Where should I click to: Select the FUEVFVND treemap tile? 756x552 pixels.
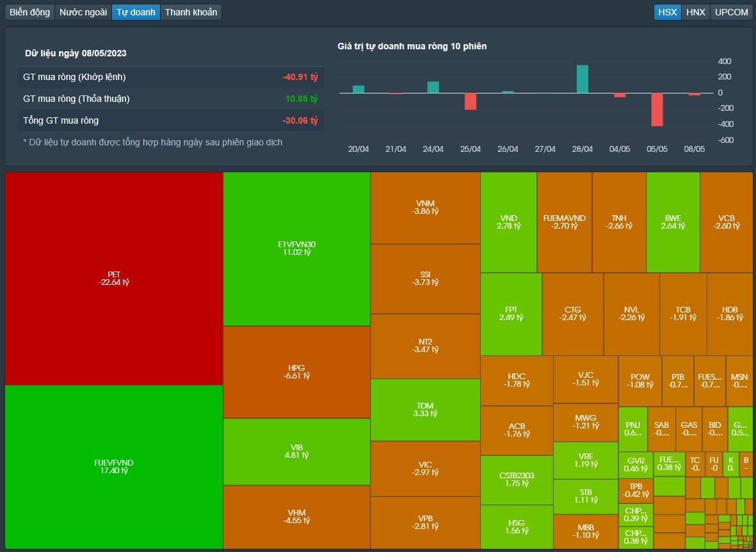[x=114, y=467]
